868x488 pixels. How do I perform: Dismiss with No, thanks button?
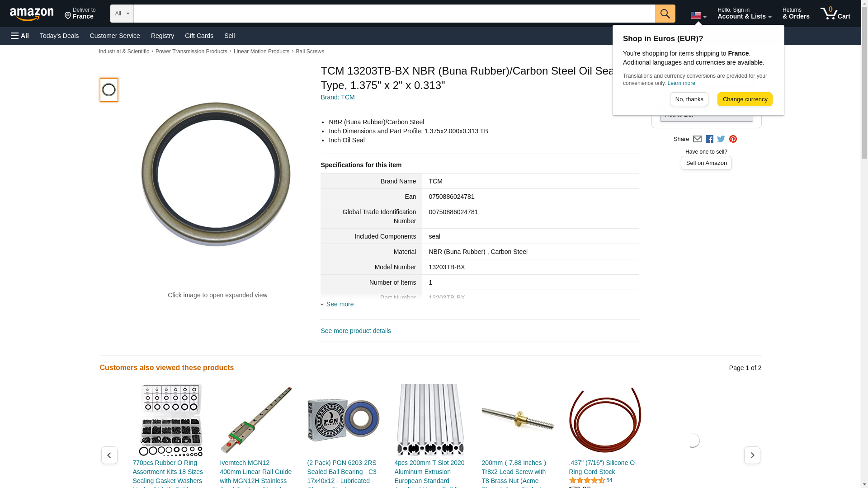click(689, 99)
